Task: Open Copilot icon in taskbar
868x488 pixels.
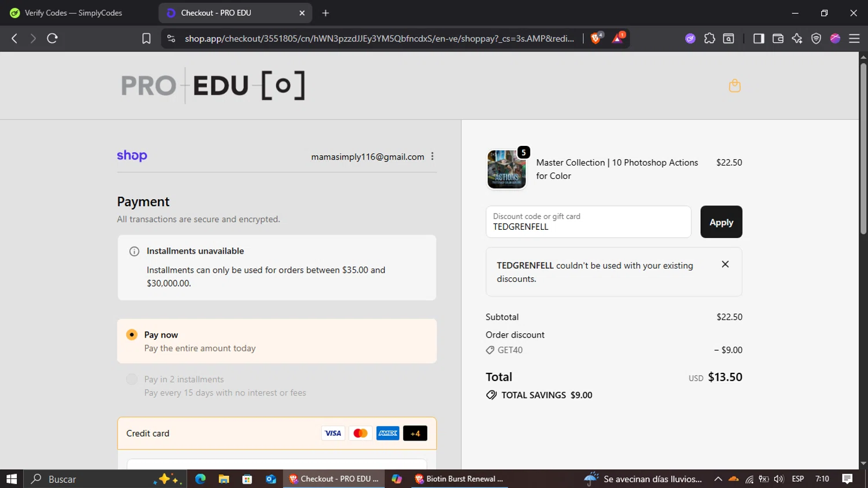Action: click(x=396, y=479)
